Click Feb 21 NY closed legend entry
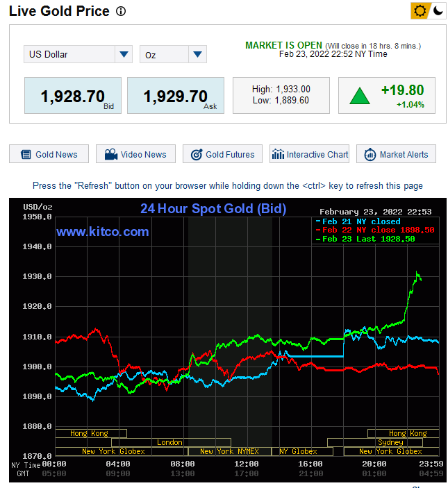The width and height of the screenshot is (448, 488). pos(358,221)
